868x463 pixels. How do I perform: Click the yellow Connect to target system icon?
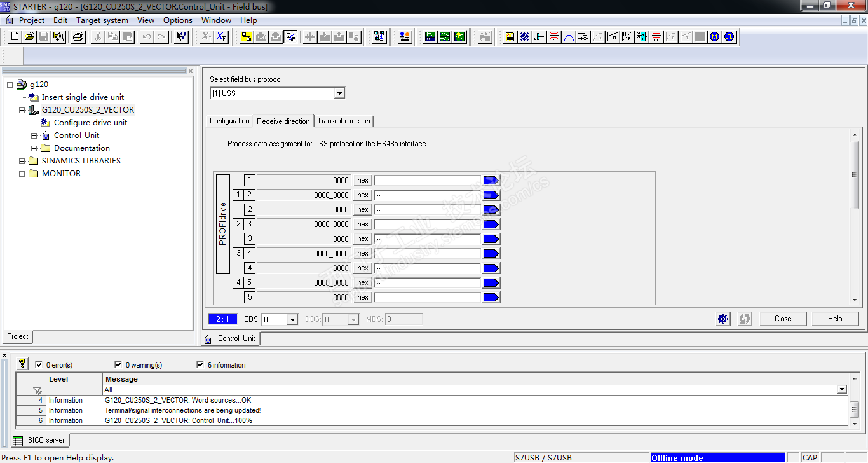click(247, 37)
